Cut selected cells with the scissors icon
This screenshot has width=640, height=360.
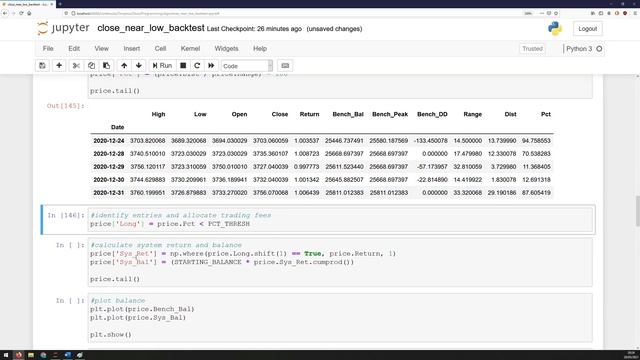[x=76, y=66]
